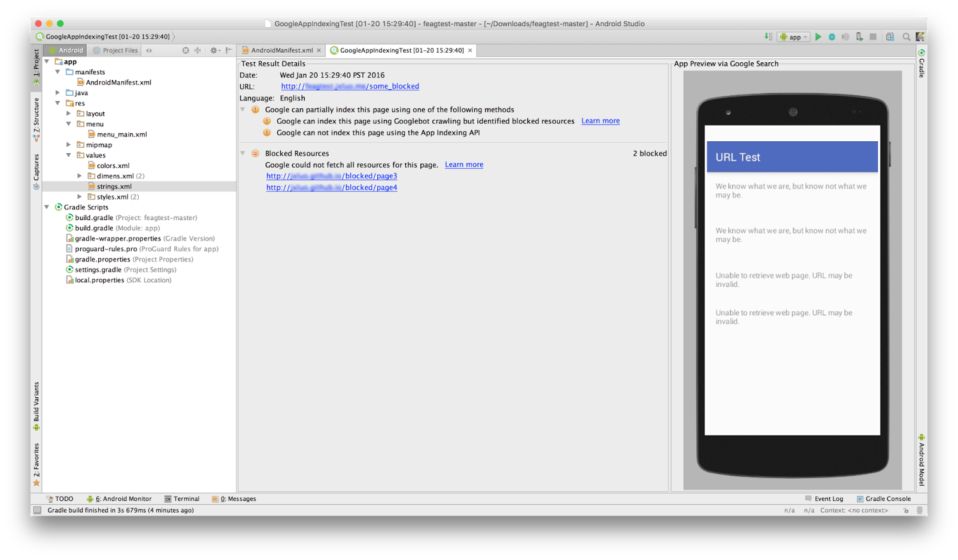Viewport: 958px width, 560px height.
Task: Select build.gradle (Module: app)
Action: coord(117,228)
